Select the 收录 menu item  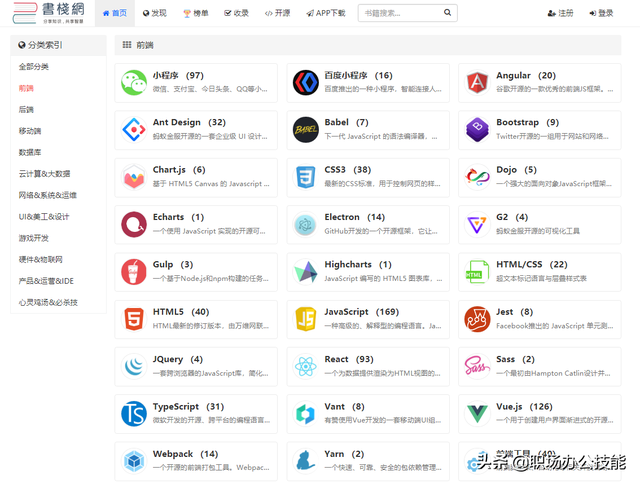236,13
